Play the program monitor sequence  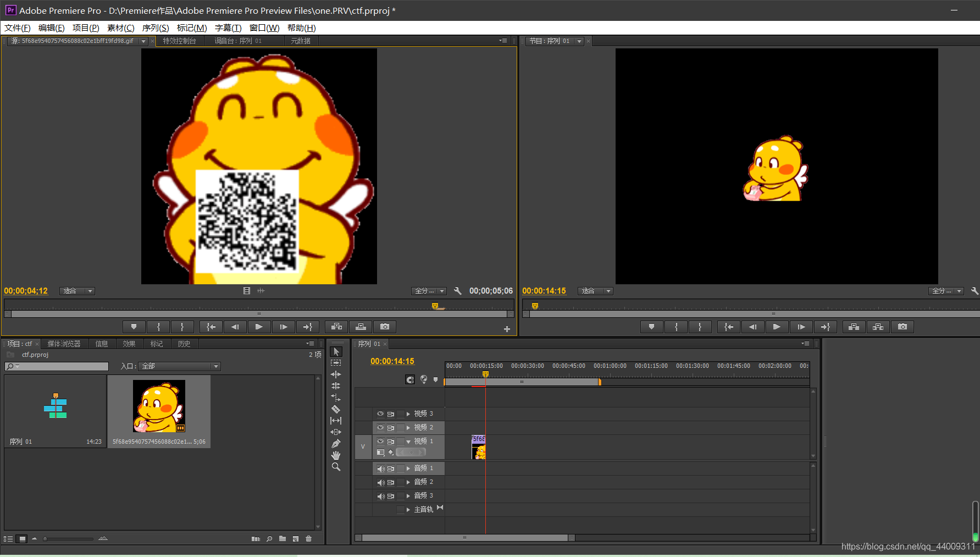(777, 327)
